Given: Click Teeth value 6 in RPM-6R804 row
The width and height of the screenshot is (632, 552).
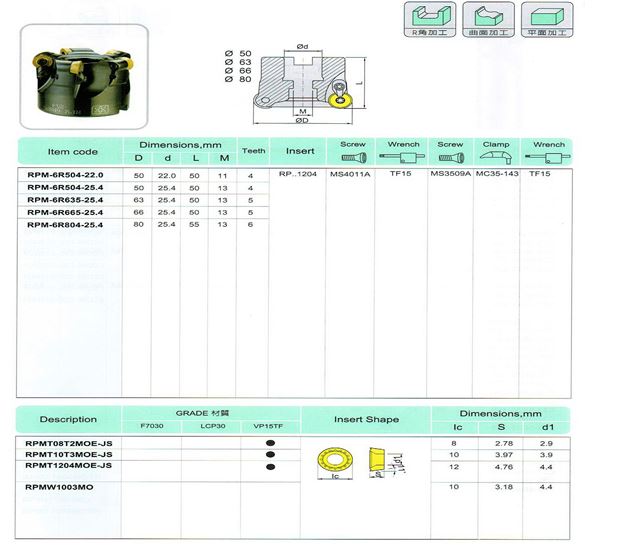Looking at the screenshot, I should click(x=250, y=224).
